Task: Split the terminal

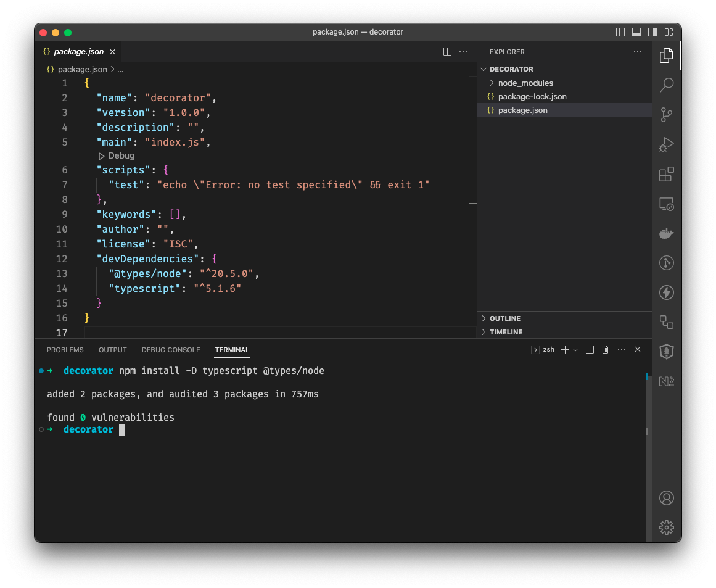Action: [x=590, y=349]
